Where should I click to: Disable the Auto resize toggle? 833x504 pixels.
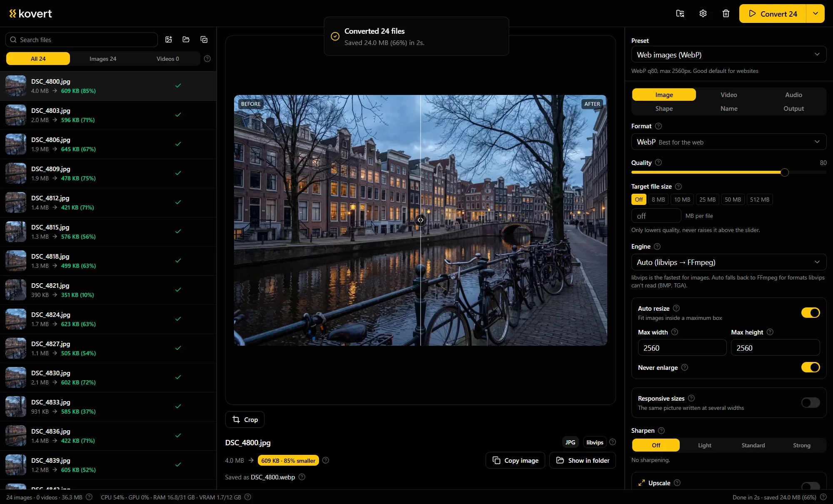tap(811, 313)
